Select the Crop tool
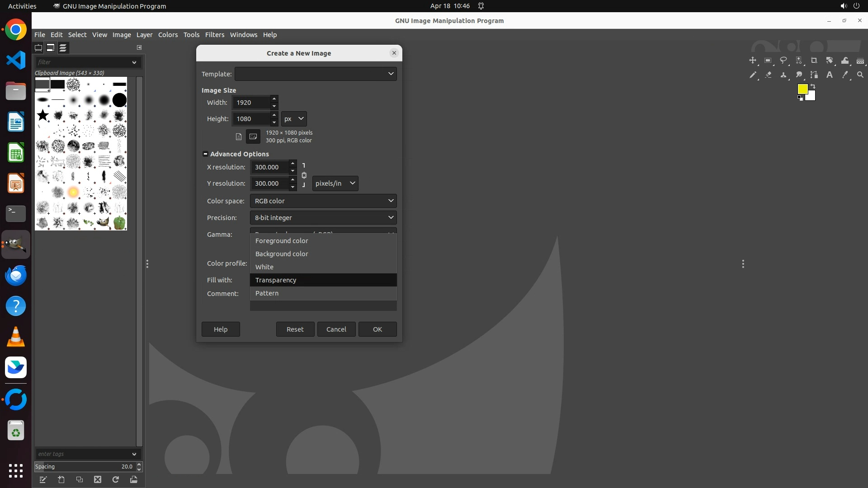 coord(814,61)
